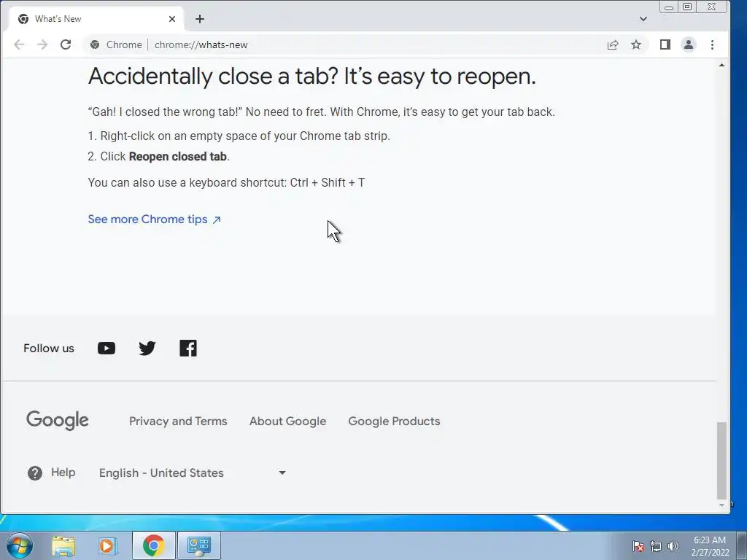
Task: Click the browser Back arrow
Action: point(19,44)
